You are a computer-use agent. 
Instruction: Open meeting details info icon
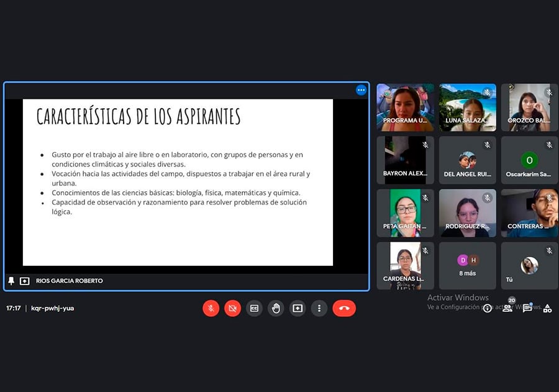point(488,308)
